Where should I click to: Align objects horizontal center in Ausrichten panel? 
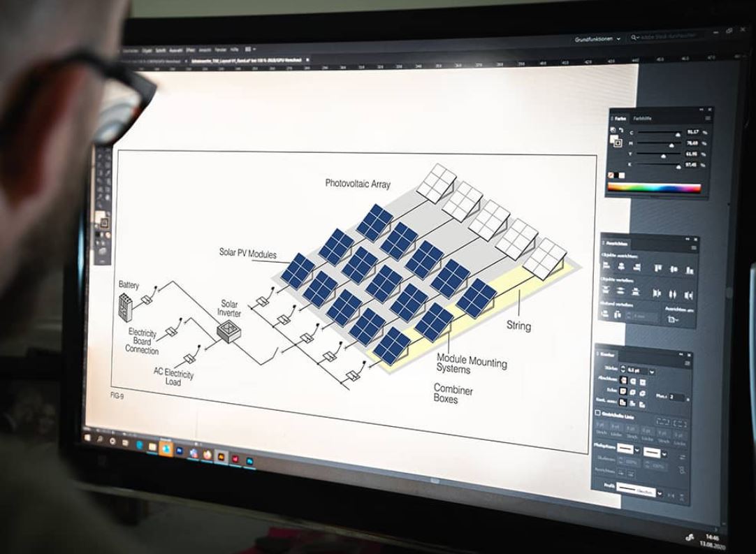pos(621,266)
